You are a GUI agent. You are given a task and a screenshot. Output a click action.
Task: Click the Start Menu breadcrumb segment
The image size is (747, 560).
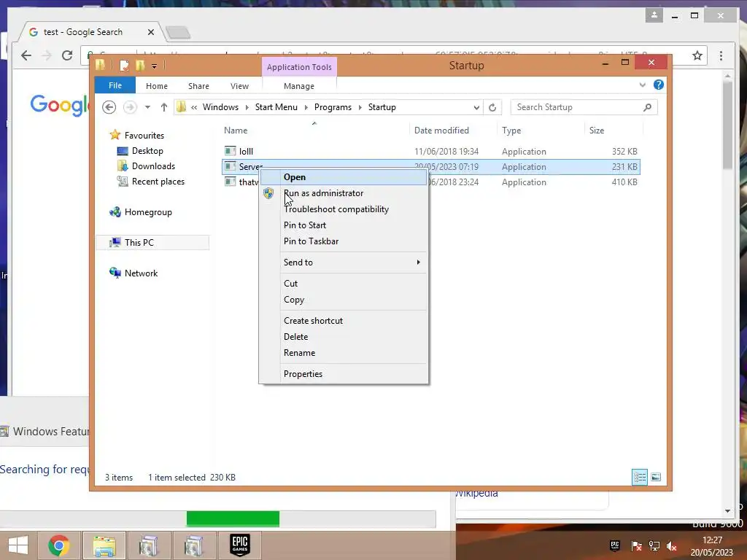point(276,107)
